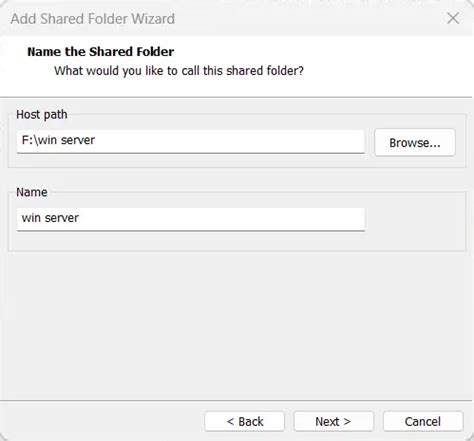This screenshot has width=474, height=441.
Task: Focus the Host path input field
Action: click(191, 141)
